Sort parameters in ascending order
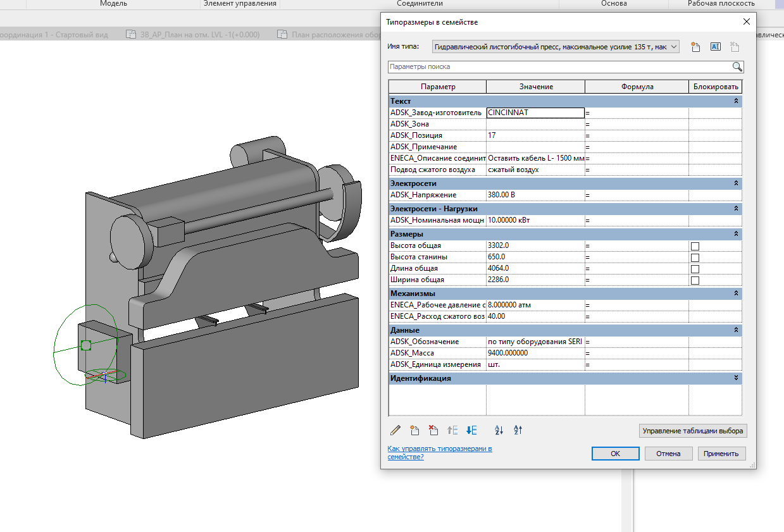Image resolution: width=784 pixels, height=532 pixels. (499, 430)
